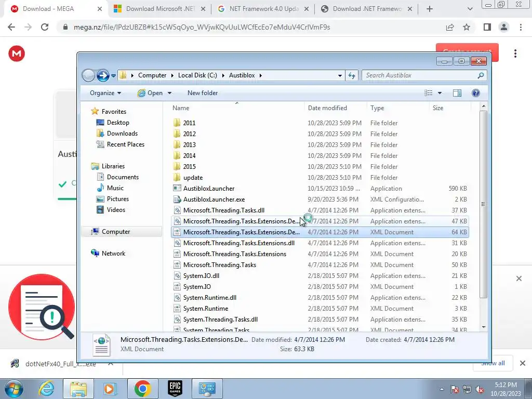Select the 2012 folder icon

177,134
